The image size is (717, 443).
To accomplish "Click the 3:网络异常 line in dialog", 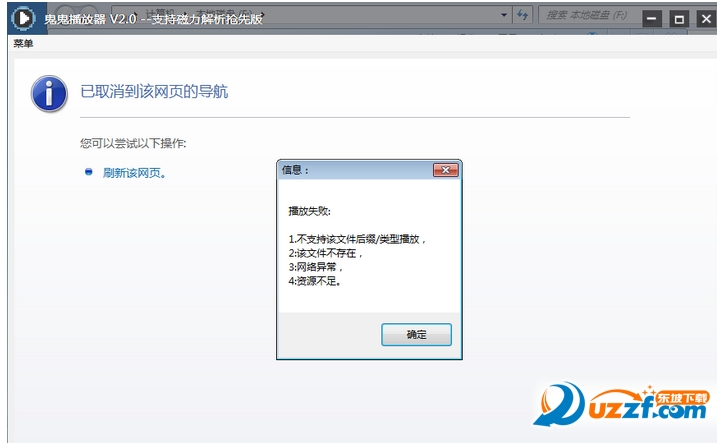I will coord(316,267).
